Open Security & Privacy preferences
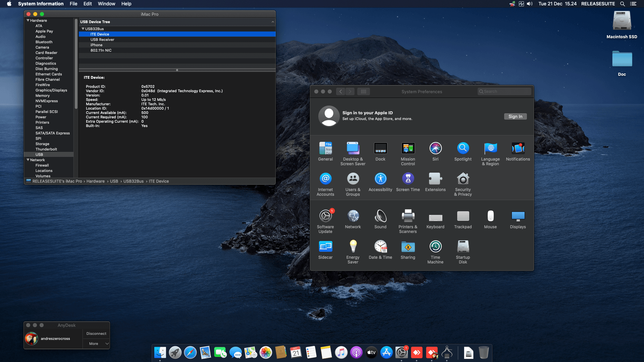This screenshot has width=644, height=362. (463, 184)
